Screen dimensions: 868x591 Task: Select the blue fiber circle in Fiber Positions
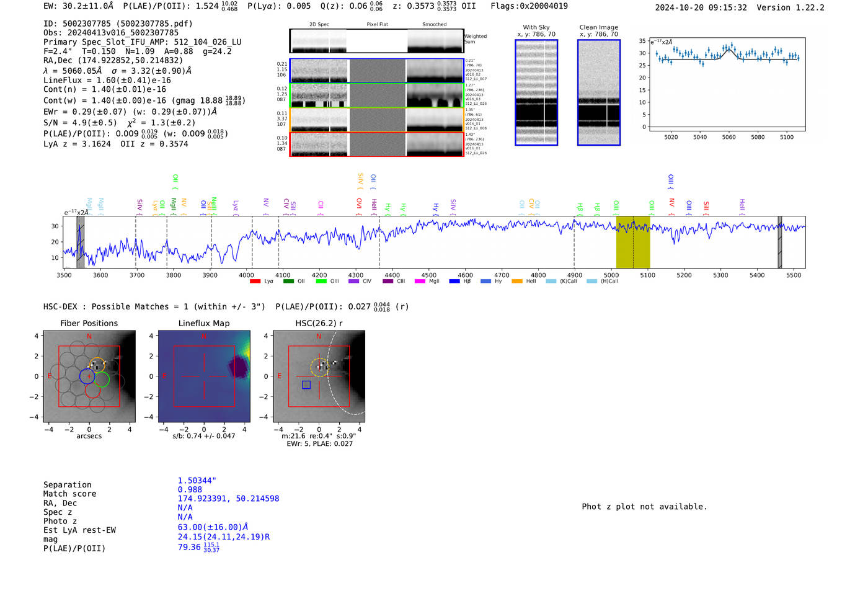(87, 376)
